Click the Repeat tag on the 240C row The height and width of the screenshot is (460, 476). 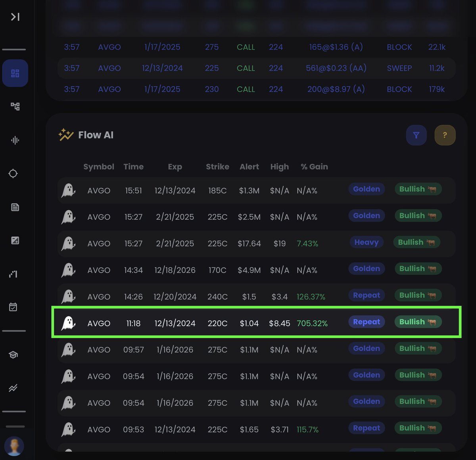pyautogui.click(x=367, y=295)
